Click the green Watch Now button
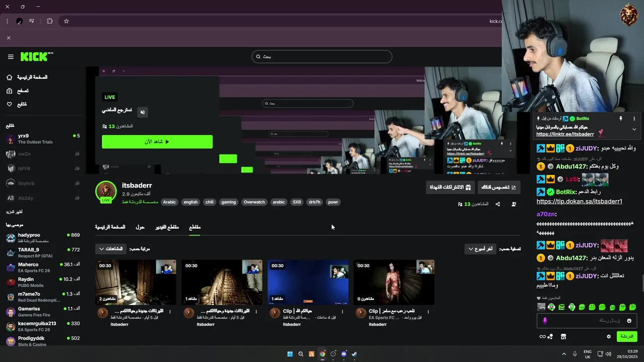 tap(157, 142)
